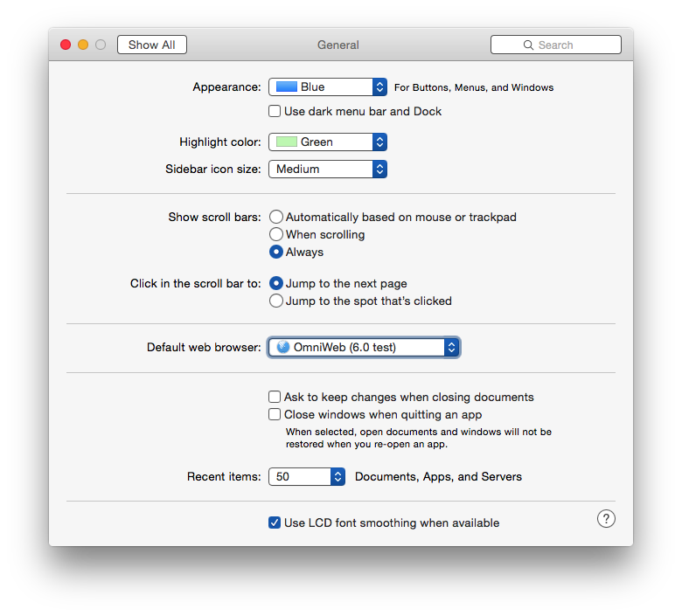Minimize the window with the yellow button
Image resolution: width=682 pixels, height=616 pixels.
[x=83, y=45]
